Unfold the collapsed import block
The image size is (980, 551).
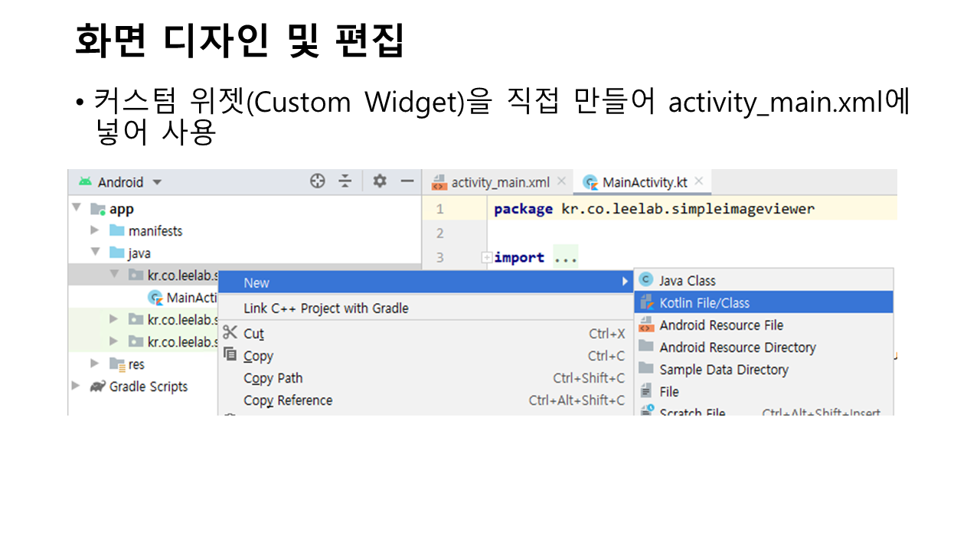pos(486,258)
